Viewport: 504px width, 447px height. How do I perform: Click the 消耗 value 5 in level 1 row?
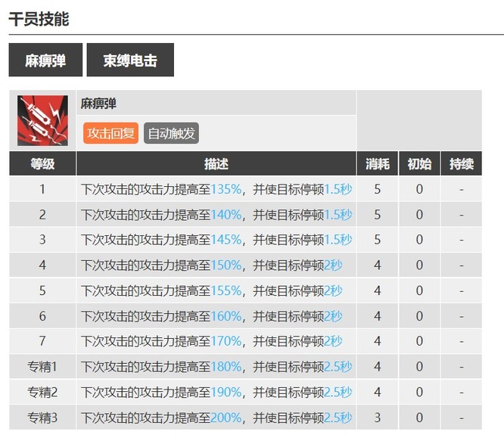378,189
